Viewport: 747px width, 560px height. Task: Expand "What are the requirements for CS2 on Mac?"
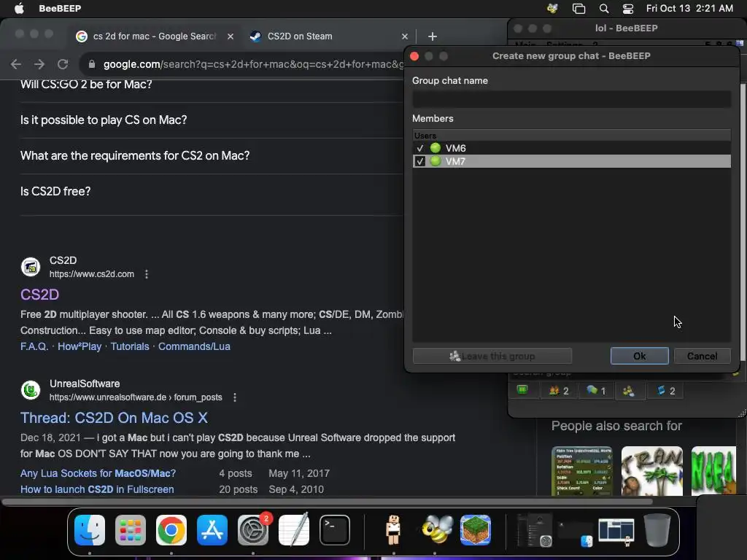pyautogui.click(x=212, y=156)
